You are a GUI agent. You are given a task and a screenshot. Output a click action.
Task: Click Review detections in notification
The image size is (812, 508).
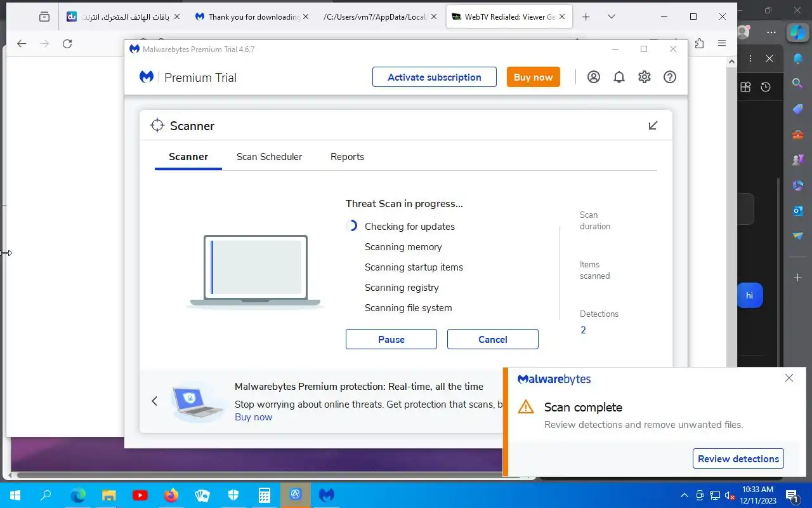click(x=738, y=458)
